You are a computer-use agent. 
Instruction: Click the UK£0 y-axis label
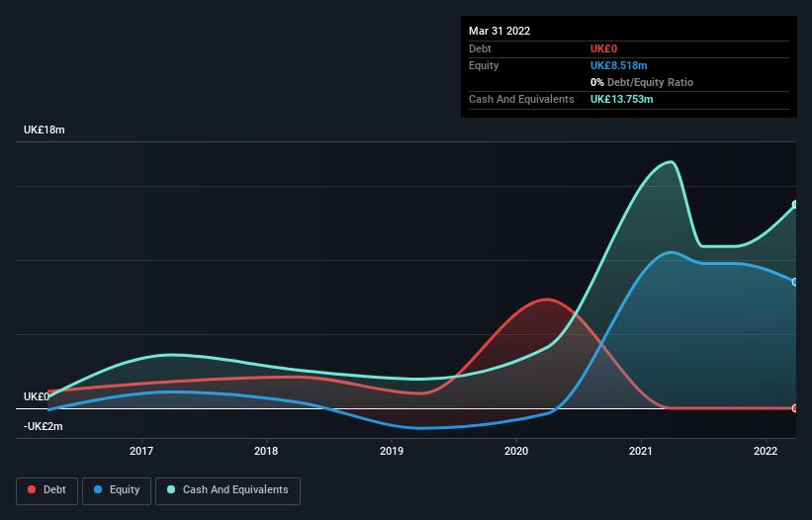37,396
